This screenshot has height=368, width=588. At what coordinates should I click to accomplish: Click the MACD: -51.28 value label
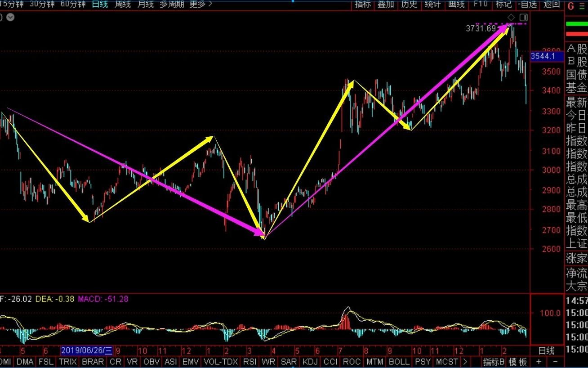tap(103, 299)
